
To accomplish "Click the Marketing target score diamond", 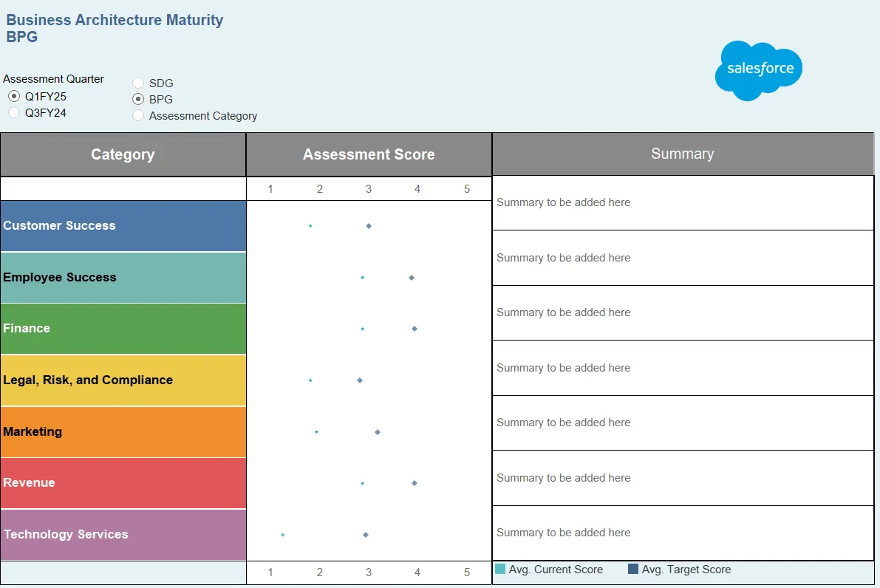I will point(377,432).
